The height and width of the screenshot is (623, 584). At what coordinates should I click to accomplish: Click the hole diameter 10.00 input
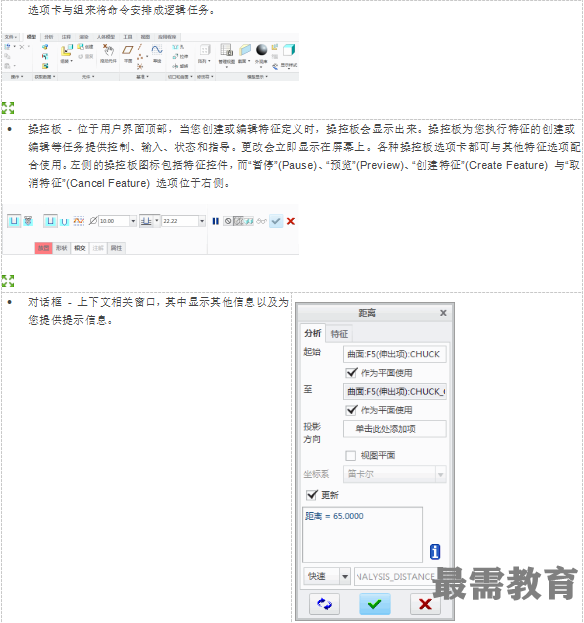[x=114, y=221]
